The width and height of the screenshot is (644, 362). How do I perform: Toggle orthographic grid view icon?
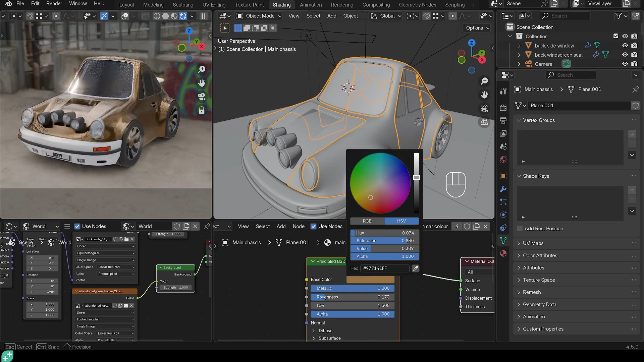click(x=484, y=122)
